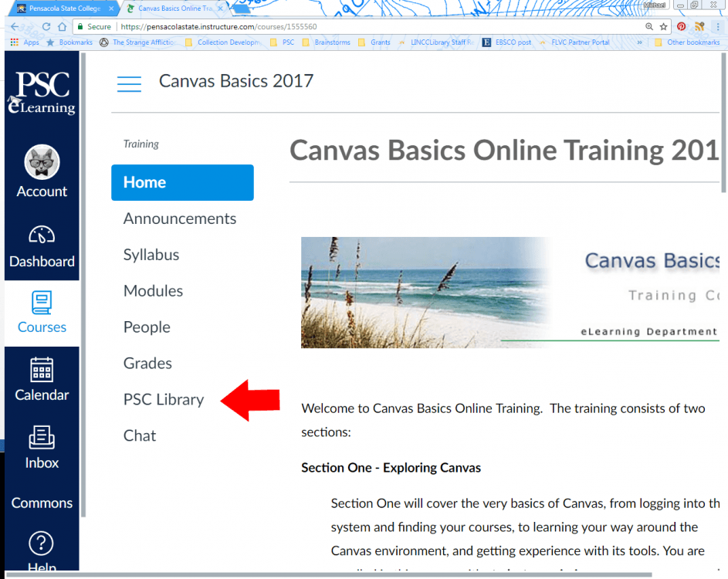This screenshot has width=728, height=579.
Task: Click the Michael profile button in title bar
Action: point(654,5)
